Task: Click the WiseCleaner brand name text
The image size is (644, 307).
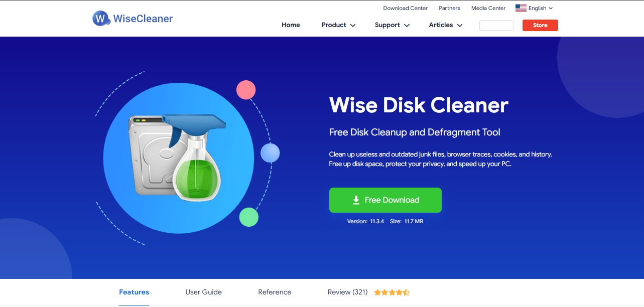Action: [x=143, y=19]
